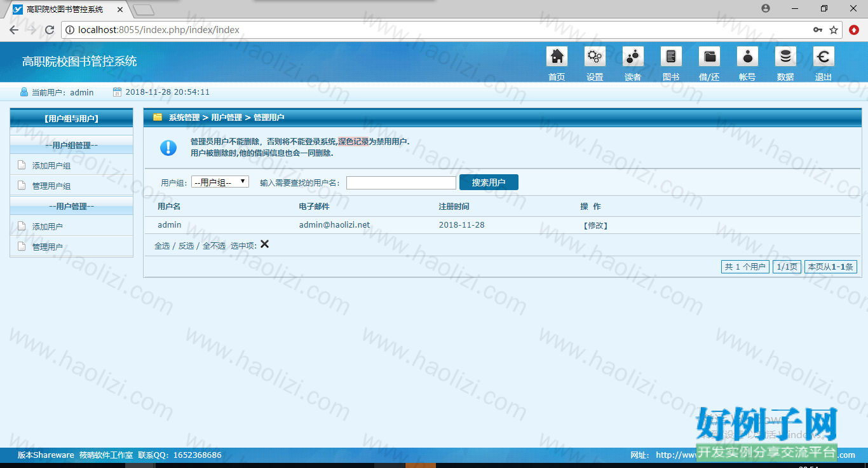
Task: Click page icon next to 管理用户
Action: 22,247
